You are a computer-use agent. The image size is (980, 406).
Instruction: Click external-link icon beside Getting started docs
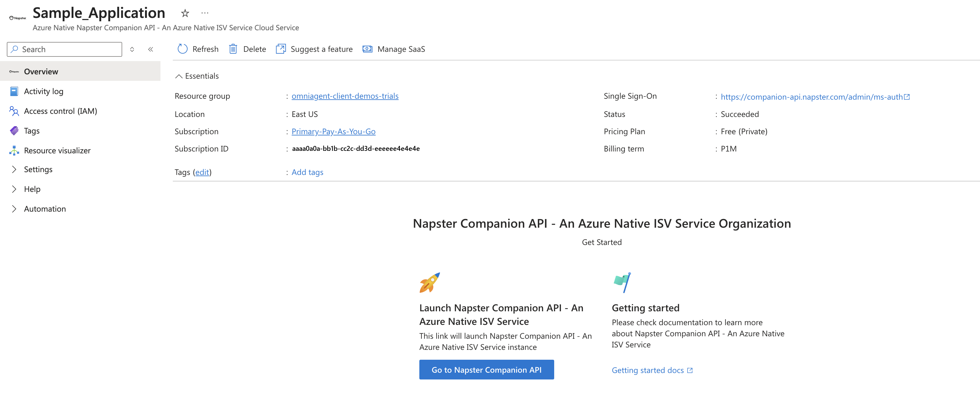point(690,371)
